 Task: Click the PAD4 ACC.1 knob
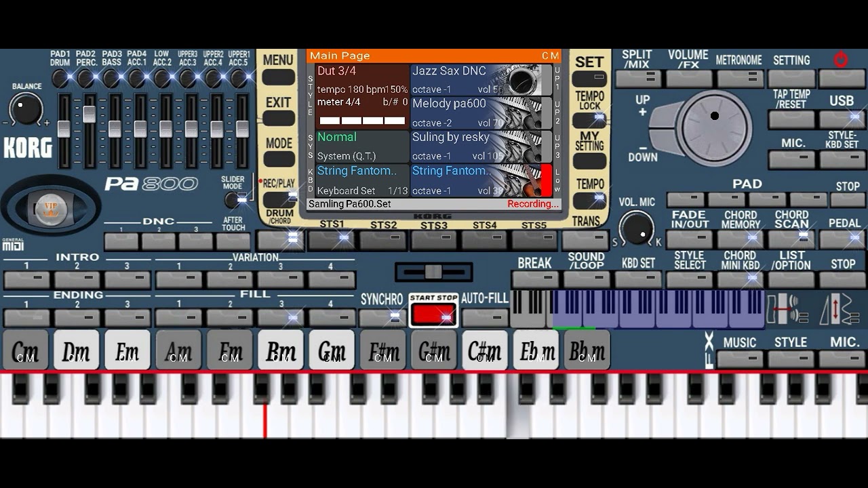pos(136,79)
